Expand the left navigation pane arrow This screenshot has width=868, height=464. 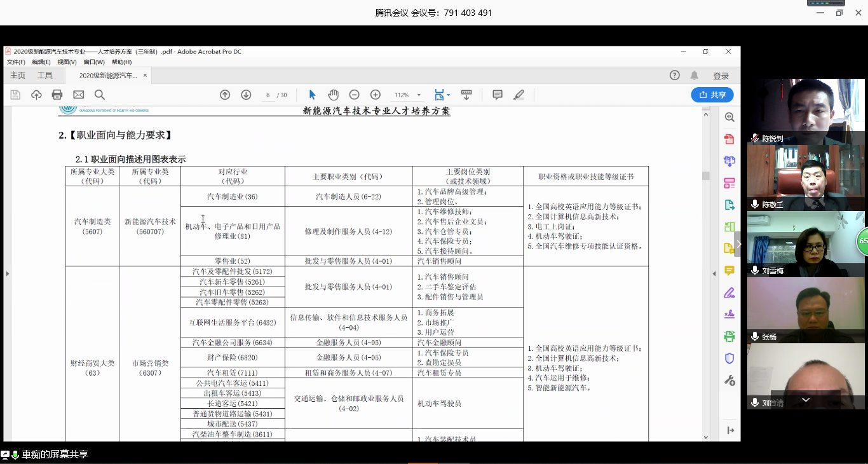(x=8, y=273)
